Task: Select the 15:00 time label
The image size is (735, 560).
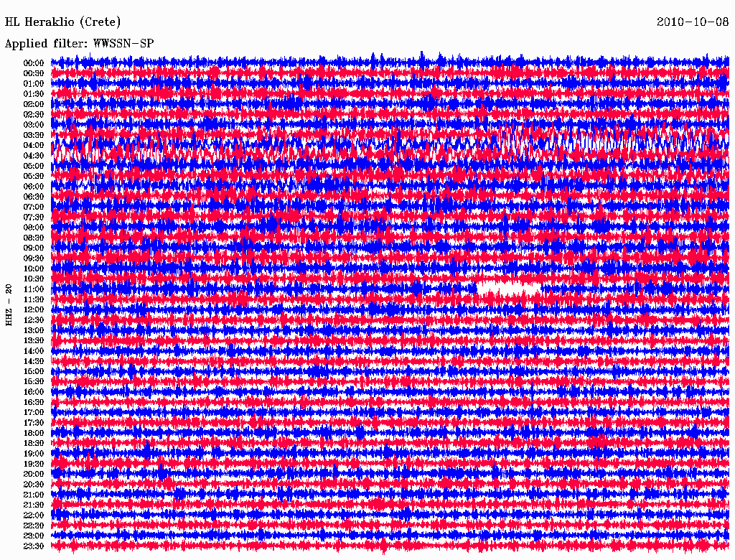Action: 34,371
